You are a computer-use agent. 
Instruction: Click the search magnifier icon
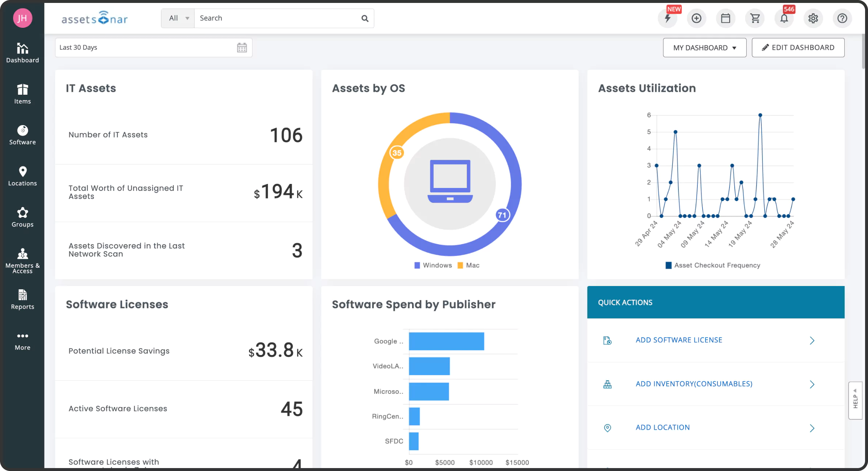point(365,18)
